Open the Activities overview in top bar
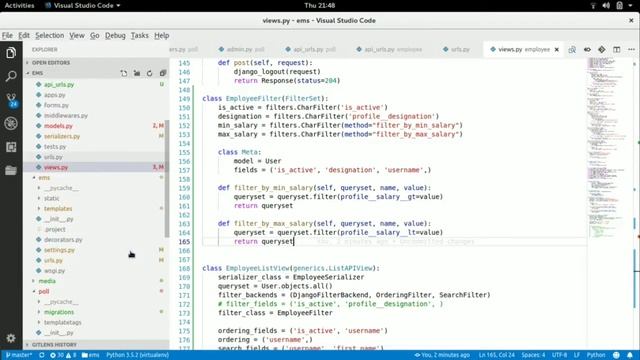The width and height of the screenshot is (640, 360). point(19,5)
